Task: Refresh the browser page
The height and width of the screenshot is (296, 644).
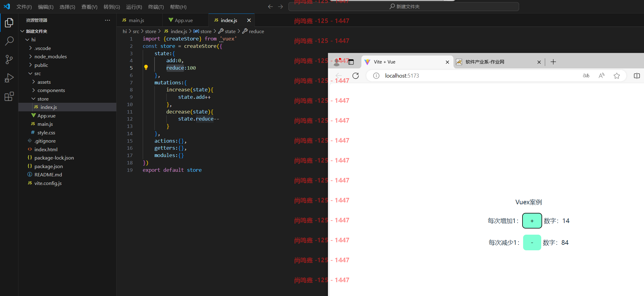Action: click(356, 76)
